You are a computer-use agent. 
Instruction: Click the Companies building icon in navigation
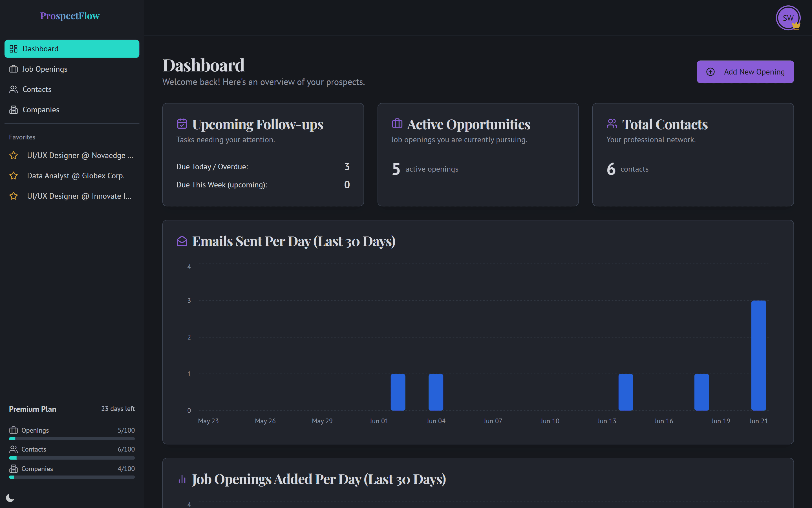click(x=14, y=110)
